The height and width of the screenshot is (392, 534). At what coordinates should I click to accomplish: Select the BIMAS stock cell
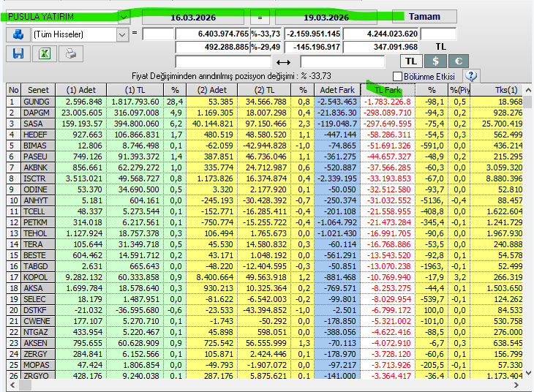click(38, 146)
